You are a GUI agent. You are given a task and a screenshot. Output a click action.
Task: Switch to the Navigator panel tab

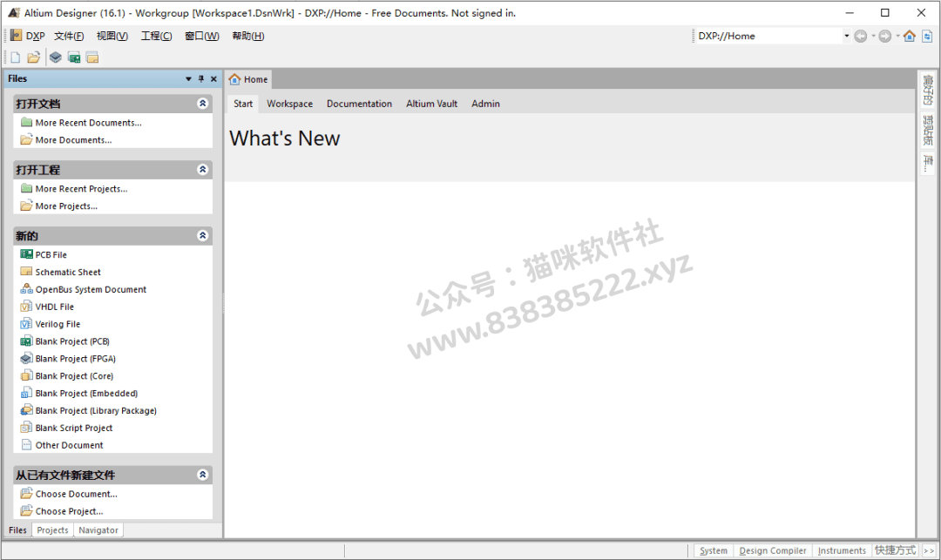[98, 530]
